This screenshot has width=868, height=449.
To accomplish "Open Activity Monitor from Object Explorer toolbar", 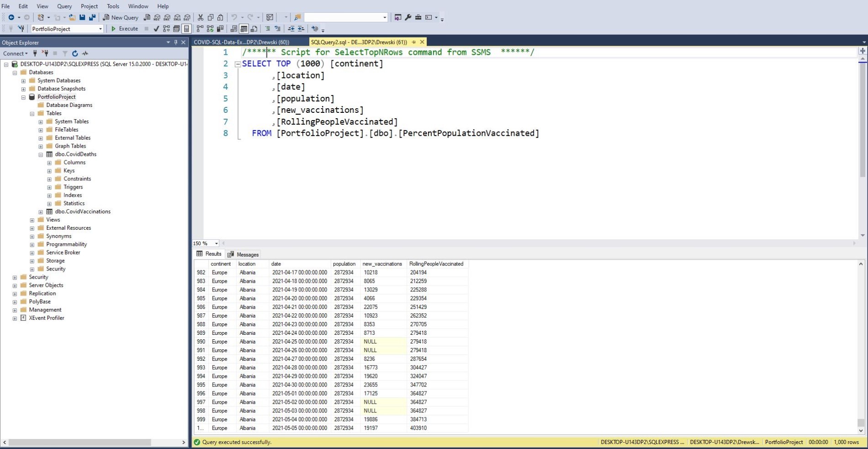I will 85,53.
